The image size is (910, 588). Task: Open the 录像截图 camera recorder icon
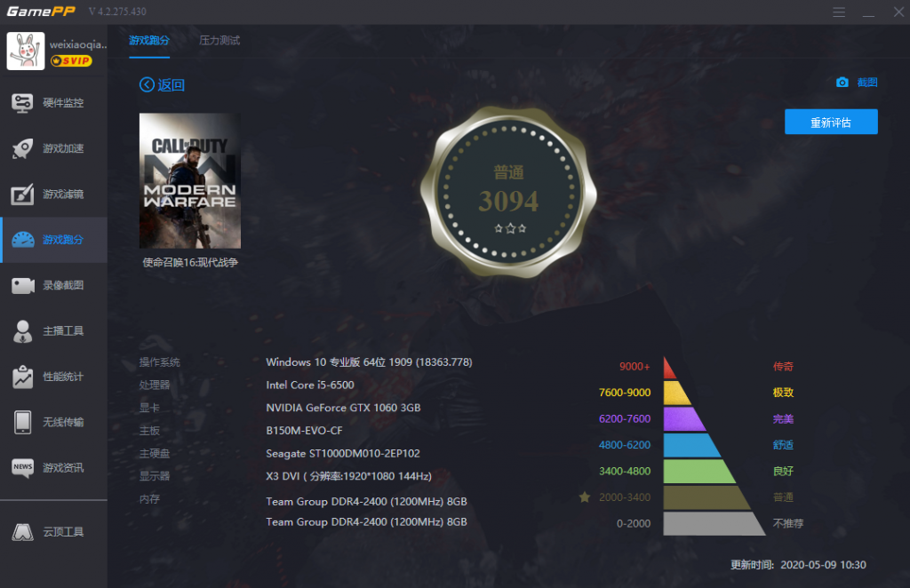pyautogui.click(x=22, y=285)
